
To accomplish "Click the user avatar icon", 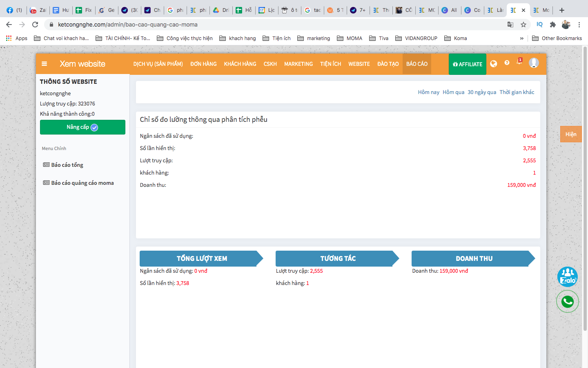I will pyautogui.click(x=534, y=63).
